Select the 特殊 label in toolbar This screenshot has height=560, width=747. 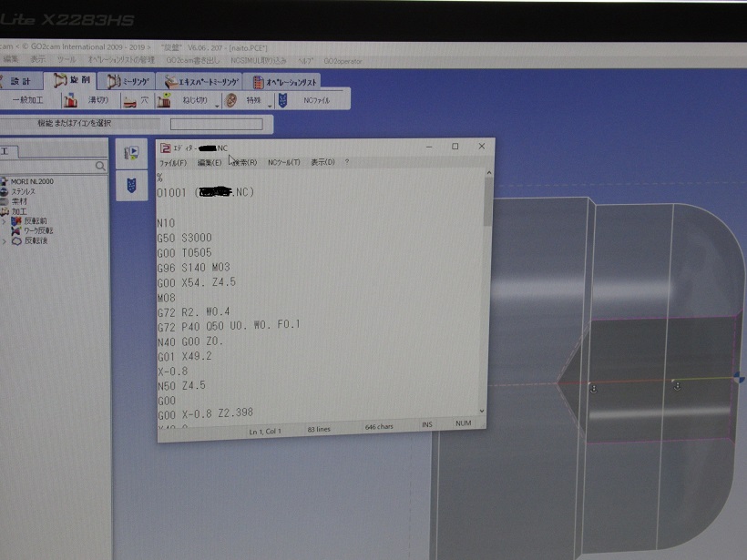tap(253, 100)
